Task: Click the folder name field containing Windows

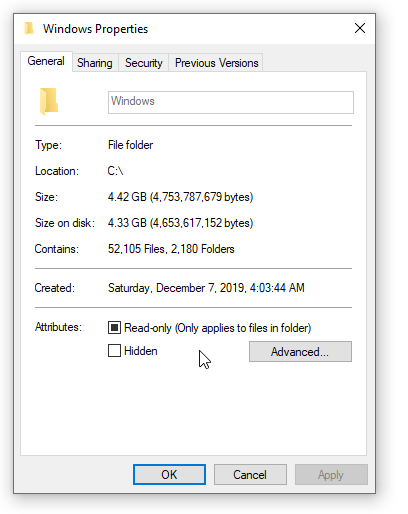Action: point(231,102)
